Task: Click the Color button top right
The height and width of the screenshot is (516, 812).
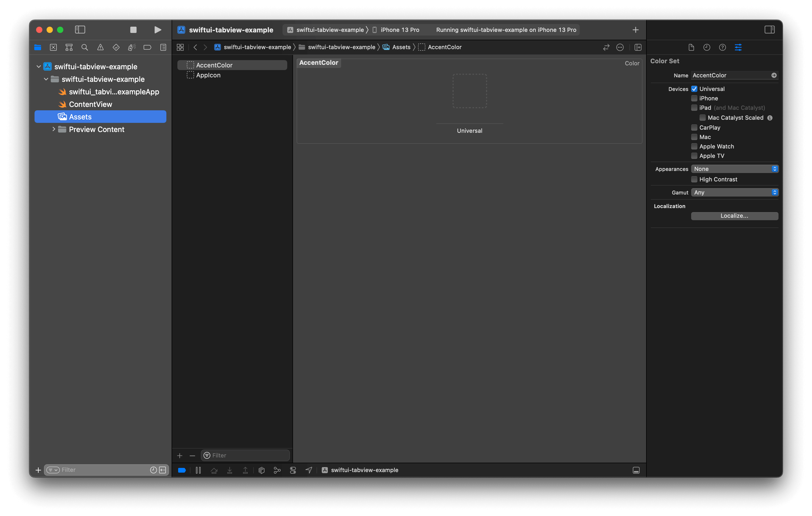Action: click(632, 63)
